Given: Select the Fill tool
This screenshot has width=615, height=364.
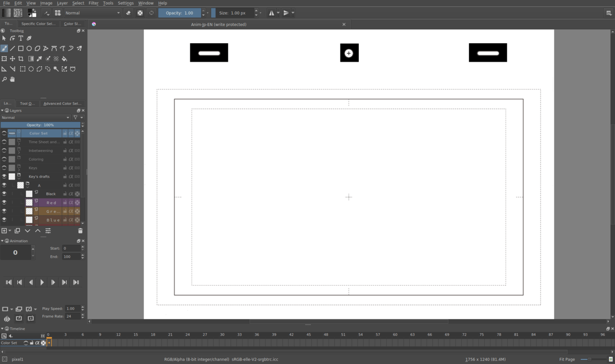Looking at the screenshot, I should point(64,59).
